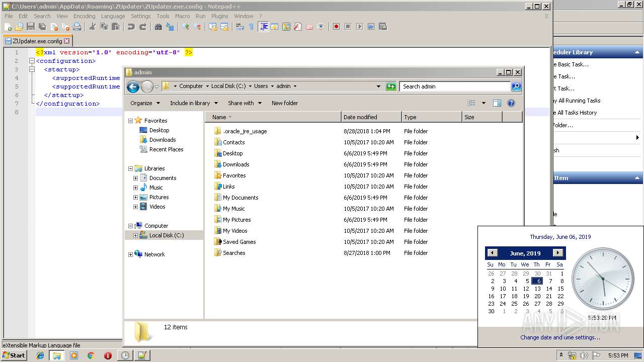Click search magnifier icon in Explorer
644x362 pixels.
coord(516,86)
